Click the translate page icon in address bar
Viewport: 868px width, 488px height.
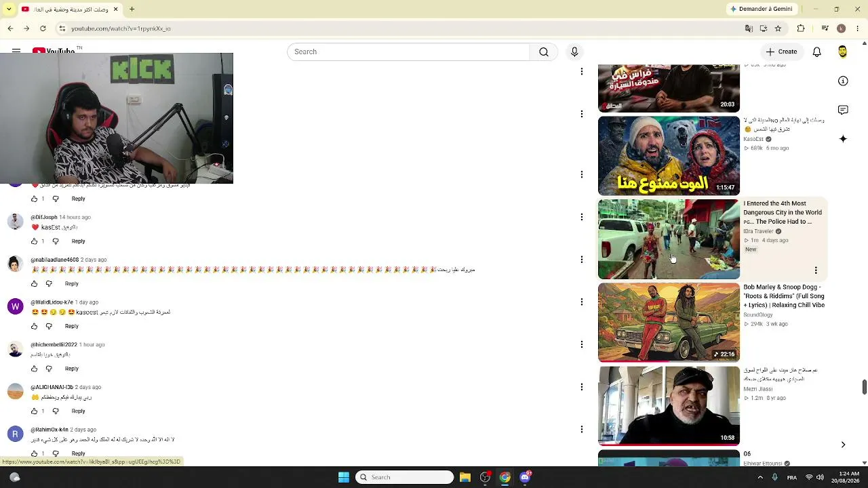click(749, 28)
